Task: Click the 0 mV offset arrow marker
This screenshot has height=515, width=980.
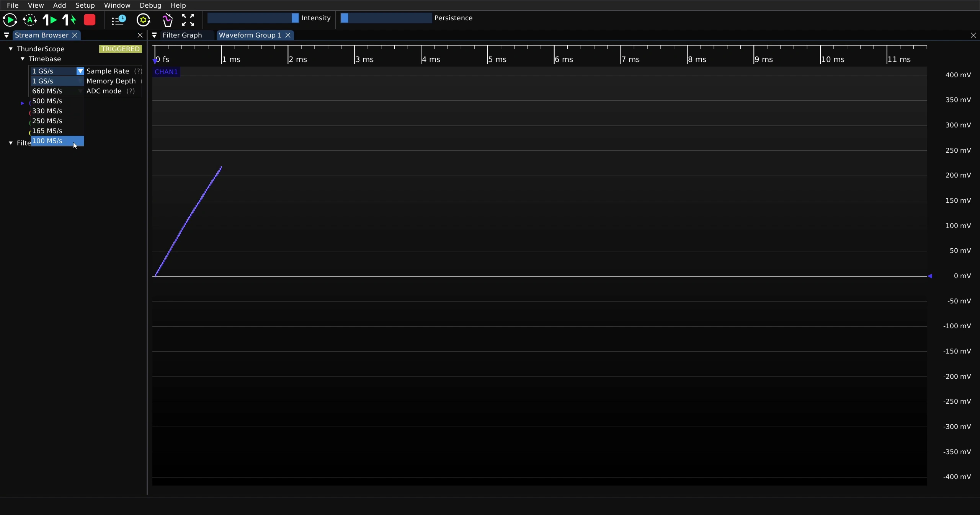Action: click(x=929, y=276)
